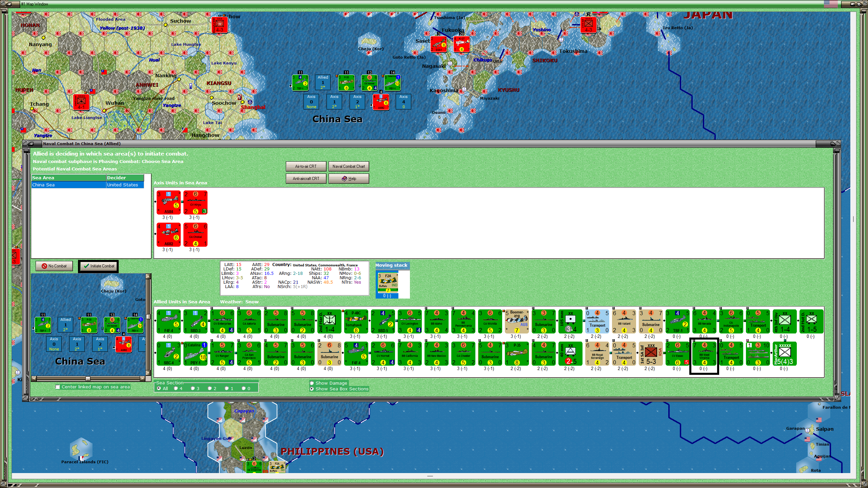
Task: Select the CA Astoria cruiser counter
Action: [249, 321]
